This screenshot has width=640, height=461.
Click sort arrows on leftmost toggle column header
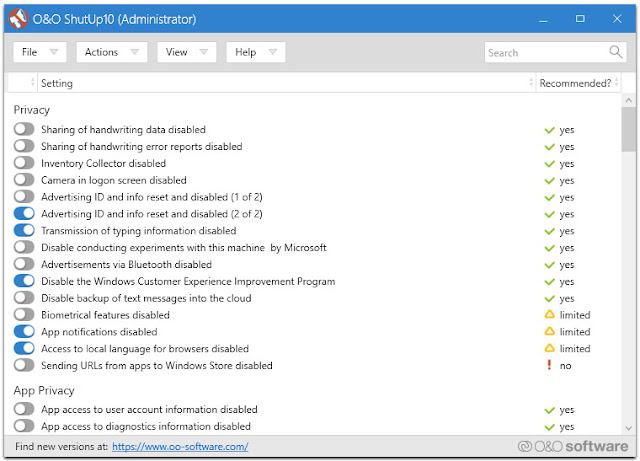(x=33, y=82)
